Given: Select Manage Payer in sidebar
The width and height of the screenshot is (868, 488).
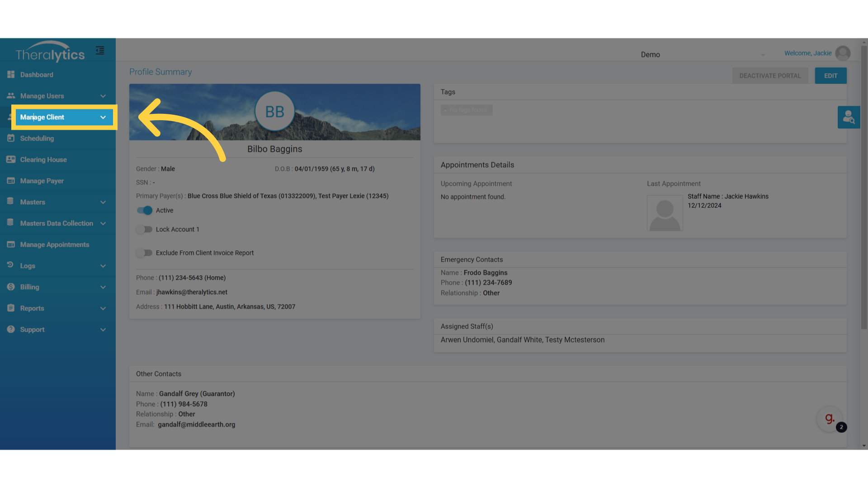Looking at the screenshot, I should (42, 181).
